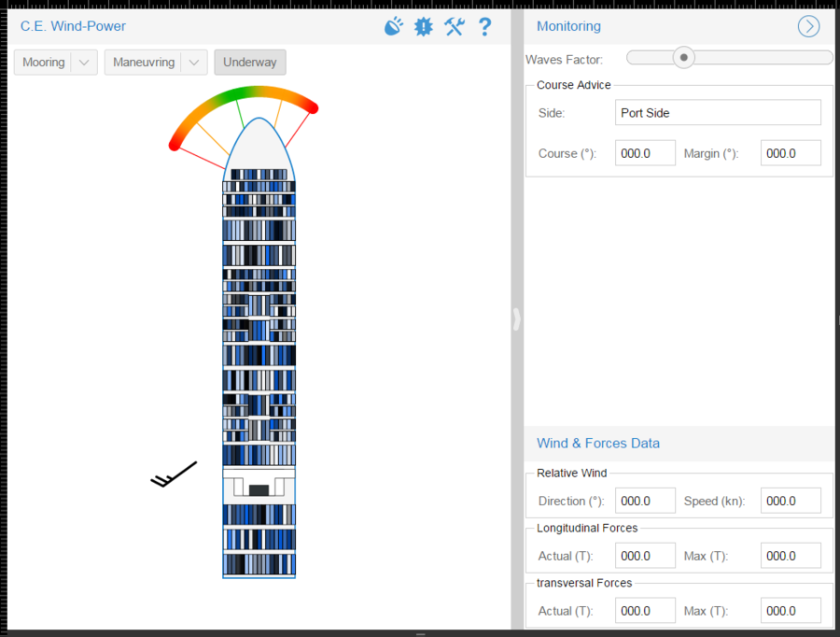Click the Waves Factor slider handle

[684, 58]
